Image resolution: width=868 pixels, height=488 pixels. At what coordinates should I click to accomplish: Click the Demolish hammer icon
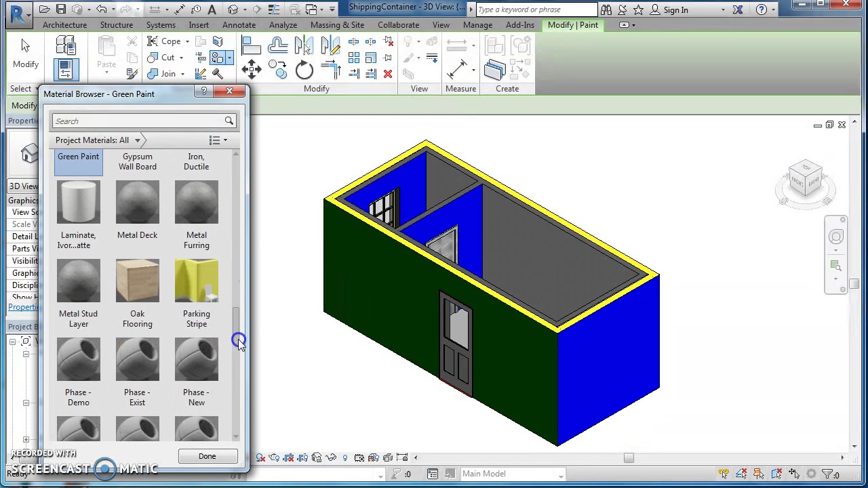(x=218, y=73)
